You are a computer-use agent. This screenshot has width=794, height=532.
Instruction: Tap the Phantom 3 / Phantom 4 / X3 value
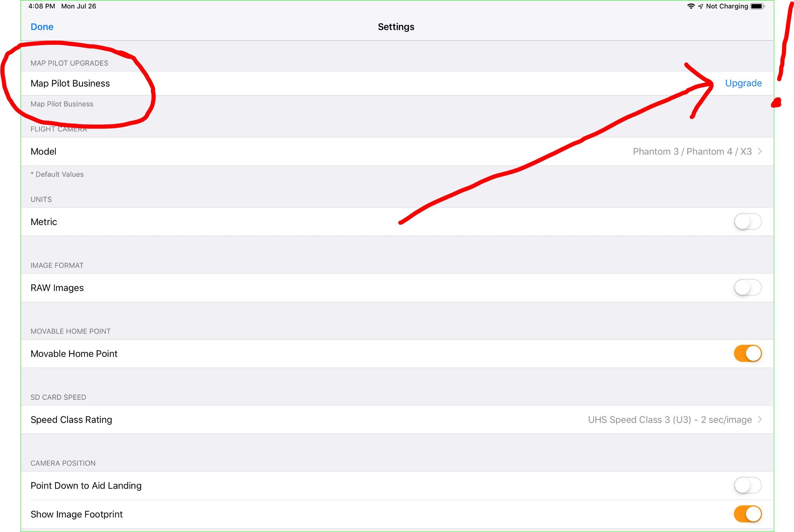692,151
